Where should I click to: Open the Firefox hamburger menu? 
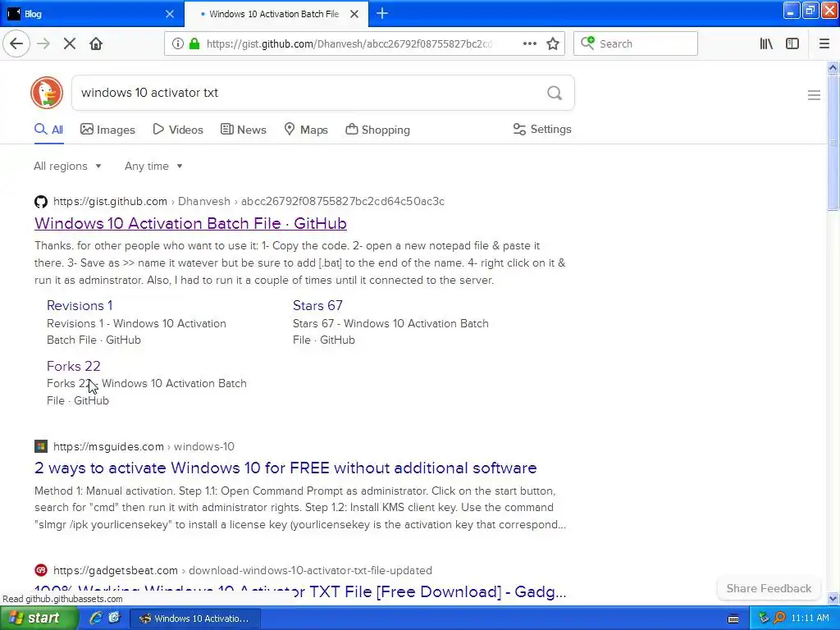click(x=824, y=44)
